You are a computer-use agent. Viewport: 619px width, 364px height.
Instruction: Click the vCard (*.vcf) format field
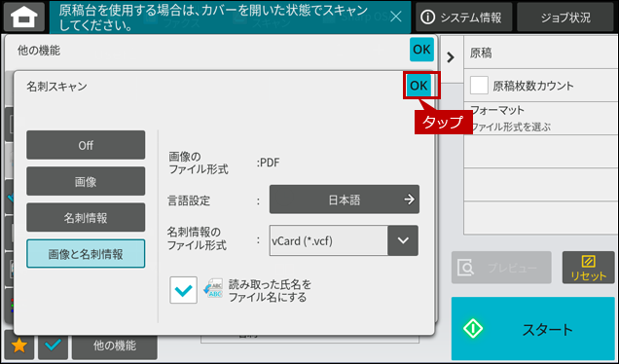(328, 240)
